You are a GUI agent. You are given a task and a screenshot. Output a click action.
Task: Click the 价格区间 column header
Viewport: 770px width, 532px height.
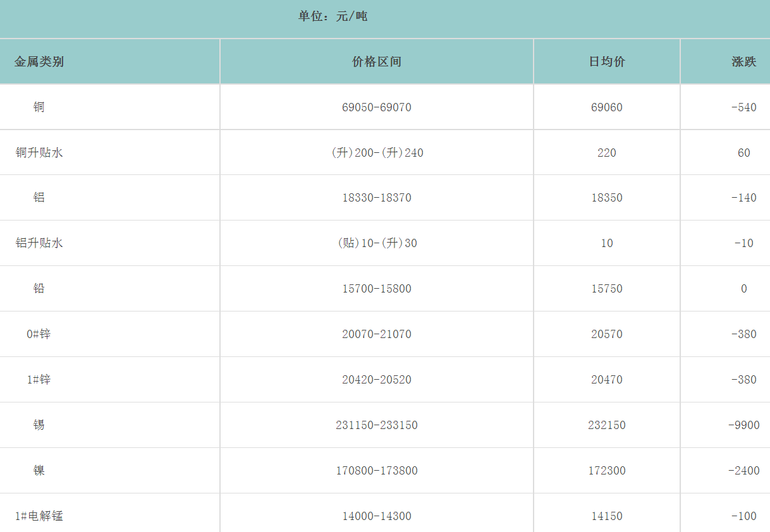pyautogui.click(x=377, y=62)
